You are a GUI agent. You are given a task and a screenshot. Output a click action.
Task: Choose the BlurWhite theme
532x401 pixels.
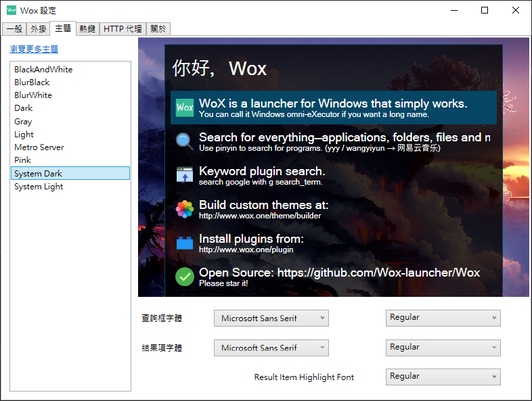70,95
